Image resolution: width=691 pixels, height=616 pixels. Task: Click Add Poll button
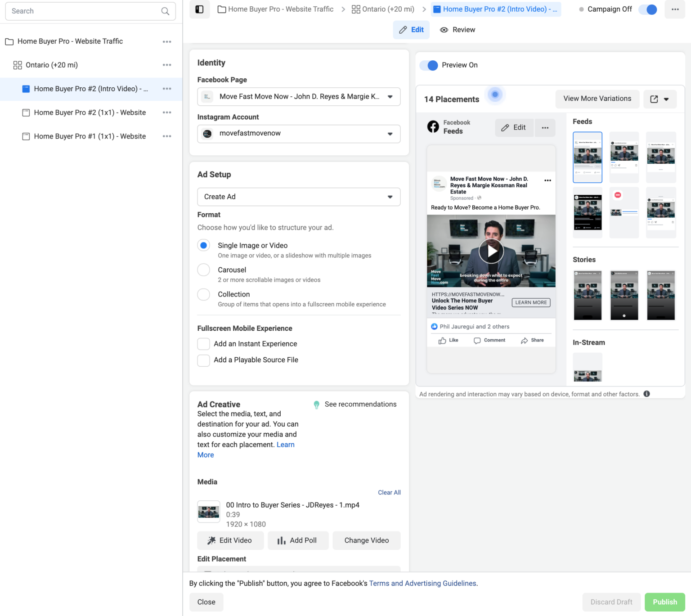tap(298, 540)
